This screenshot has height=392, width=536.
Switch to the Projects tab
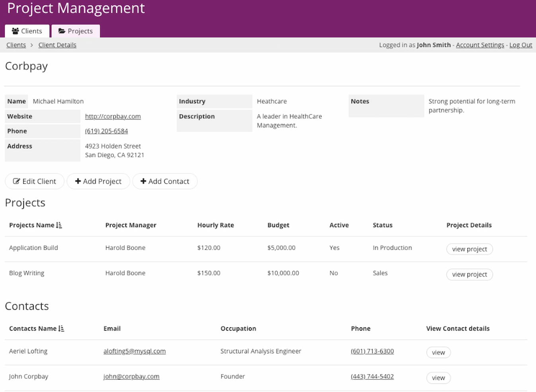pos(76,31)
